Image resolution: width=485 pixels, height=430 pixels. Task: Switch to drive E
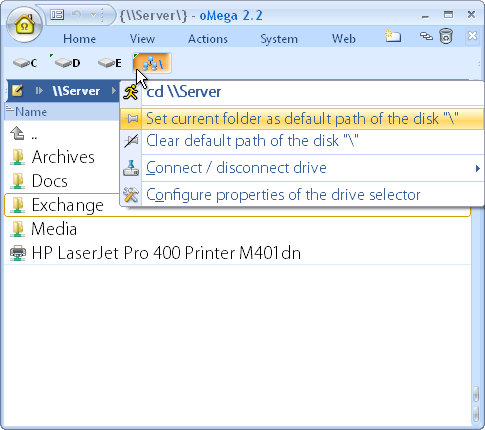point(110,63)
